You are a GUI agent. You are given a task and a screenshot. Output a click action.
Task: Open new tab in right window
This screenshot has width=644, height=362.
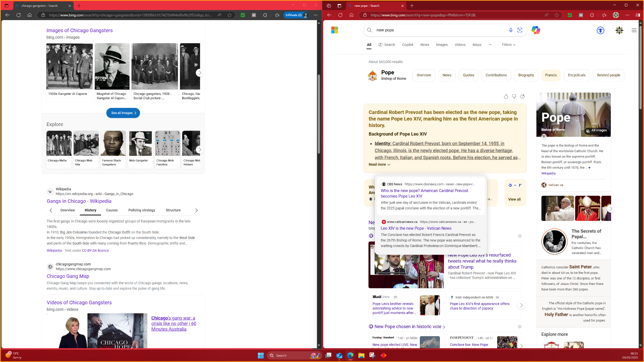tap(412, 6)
